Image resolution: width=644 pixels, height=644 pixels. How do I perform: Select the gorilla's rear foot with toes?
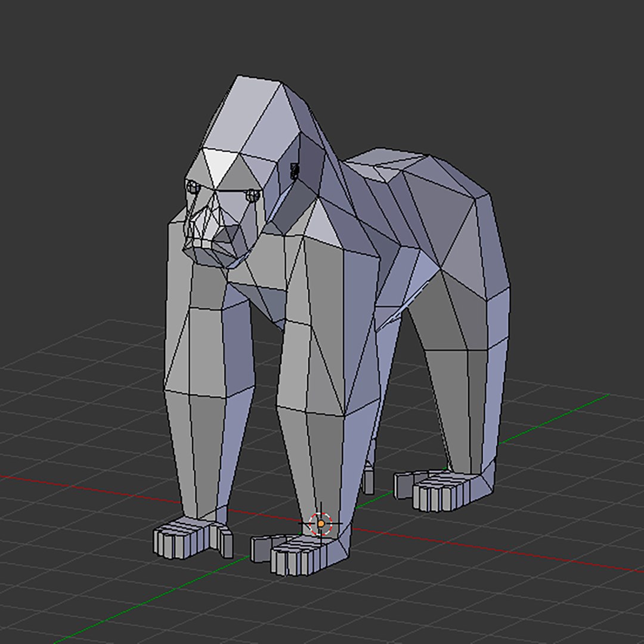pos(444,490)
